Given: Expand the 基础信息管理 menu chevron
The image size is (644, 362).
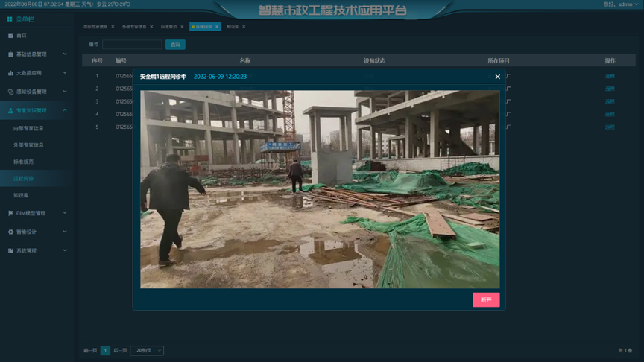Looking at the screenshot, I should coord(66,54).
